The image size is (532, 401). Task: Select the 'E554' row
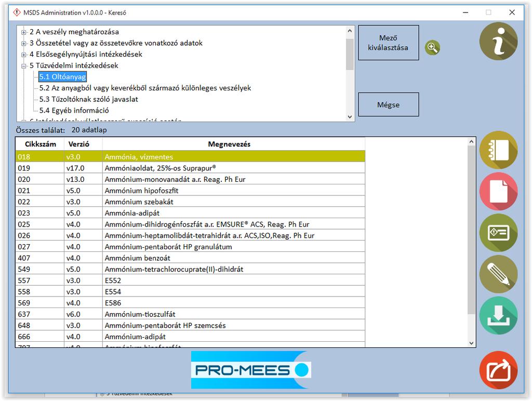tap(190, 291)
